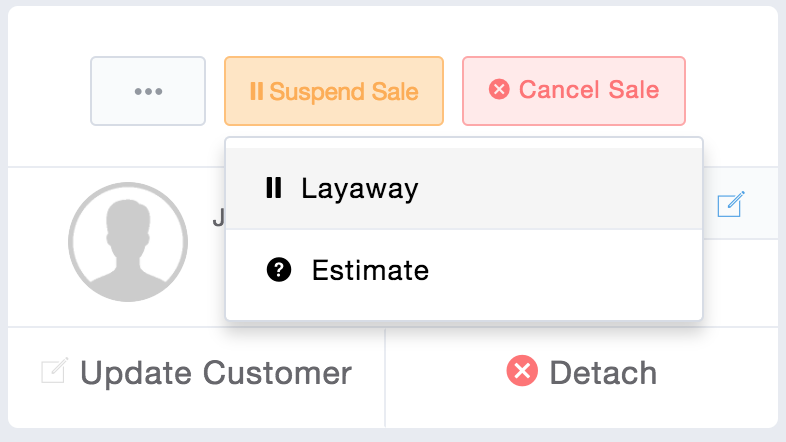This screenshot has height=442, width=786.
Task: Collapse the Suspend Sale dropdown
Action: (x=334, y=91)
